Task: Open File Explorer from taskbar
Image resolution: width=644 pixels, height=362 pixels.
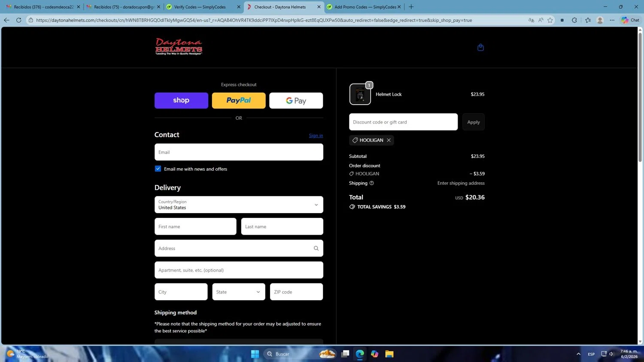Action: (389, 354)
